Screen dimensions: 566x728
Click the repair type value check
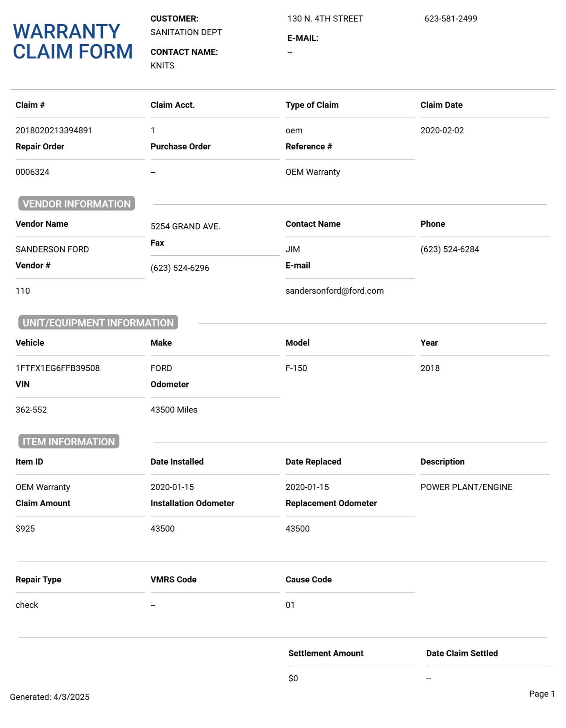(x=27, y=605)
